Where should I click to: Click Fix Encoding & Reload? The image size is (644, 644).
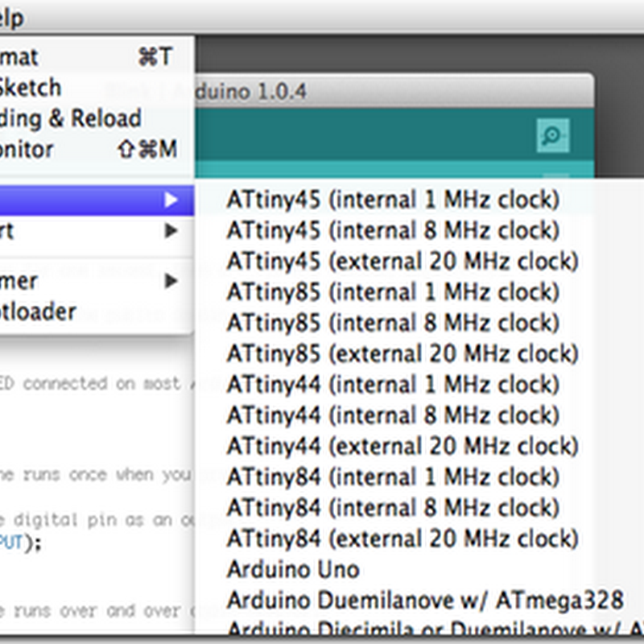[71, 118]
